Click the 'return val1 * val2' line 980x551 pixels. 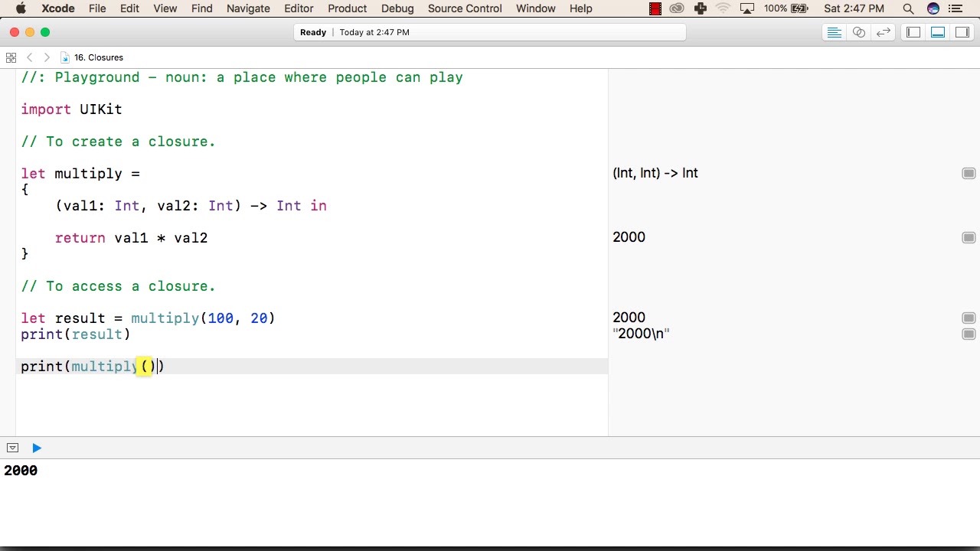point(131,238)
